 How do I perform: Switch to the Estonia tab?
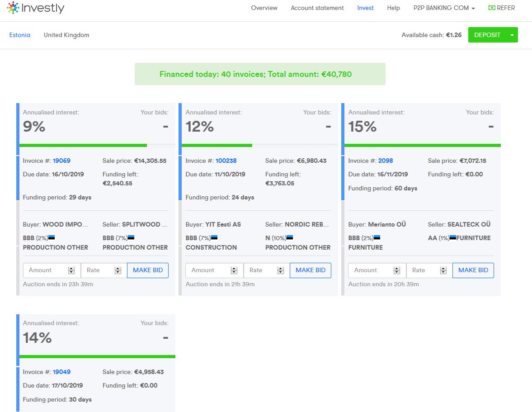point(20,35)
